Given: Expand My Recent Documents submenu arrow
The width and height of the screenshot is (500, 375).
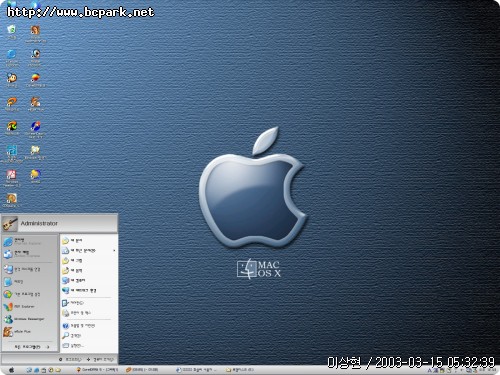Looking at the screenshot, I should pyautogui.click(x=114, y=250).
